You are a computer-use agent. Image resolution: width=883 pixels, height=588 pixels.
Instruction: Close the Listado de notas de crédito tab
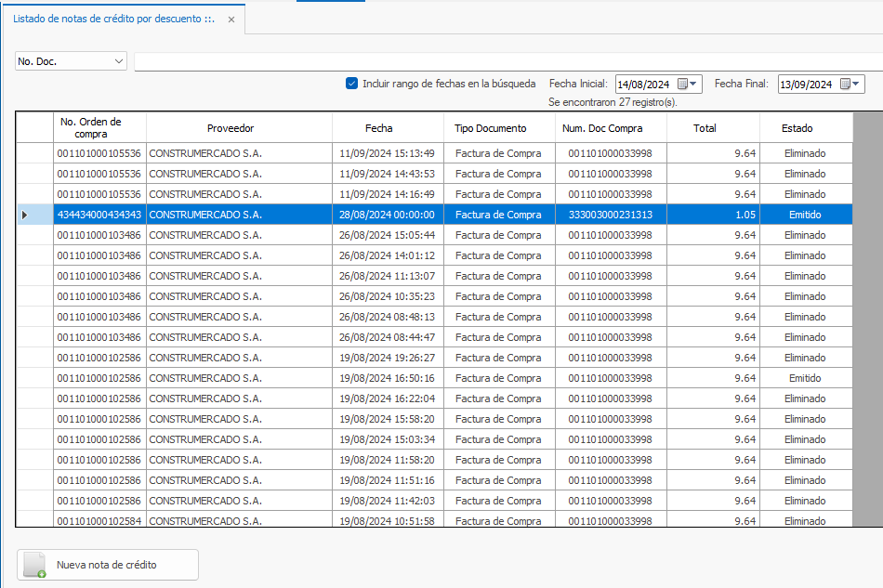[x=231, y=19]
